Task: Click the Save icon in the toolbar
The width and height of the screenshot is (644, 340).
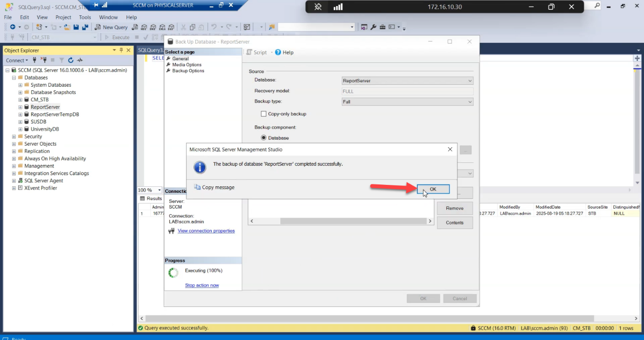Action: 76,27
